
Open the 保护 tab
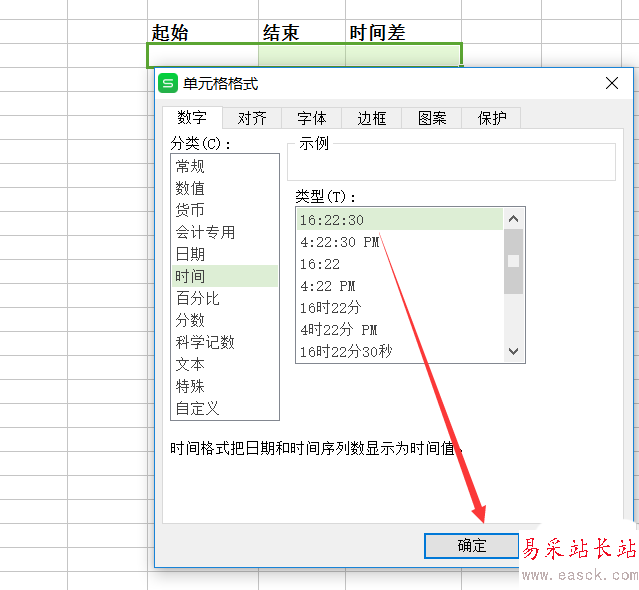[x=491, y=118]
